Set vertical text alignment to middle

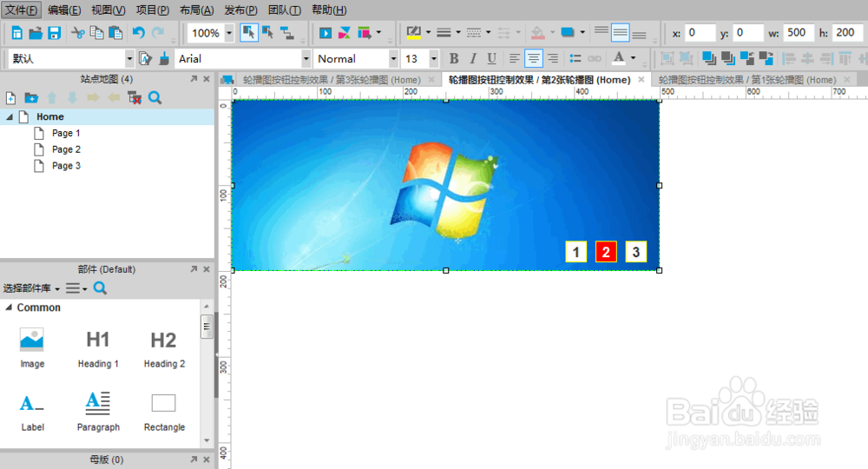(x=620, y=33)
